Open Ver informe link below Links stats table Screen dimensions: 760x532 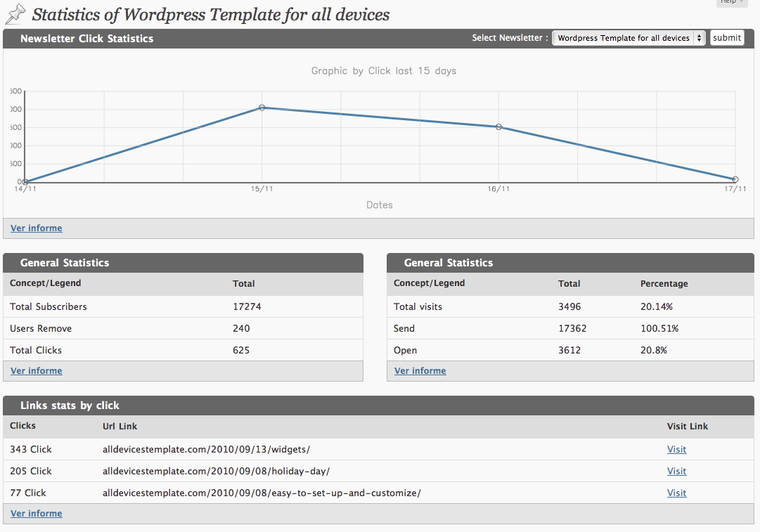[x=37, y=513]
